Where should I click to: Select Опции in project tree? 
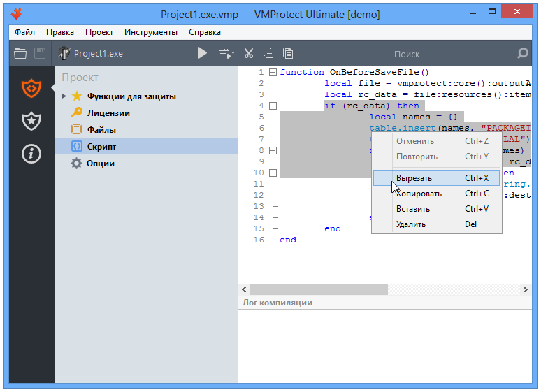click(101, 164)
